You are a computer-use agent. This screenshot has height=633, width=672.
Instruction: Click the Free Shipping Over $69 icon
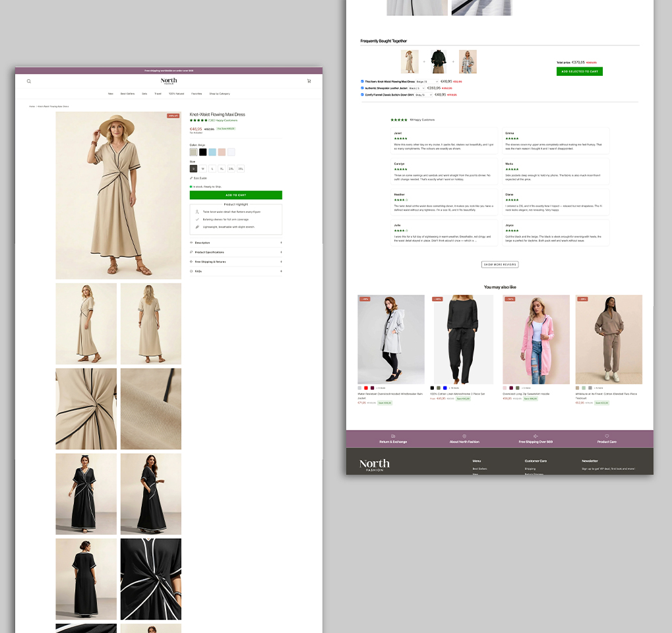click(x=535, y=437)
